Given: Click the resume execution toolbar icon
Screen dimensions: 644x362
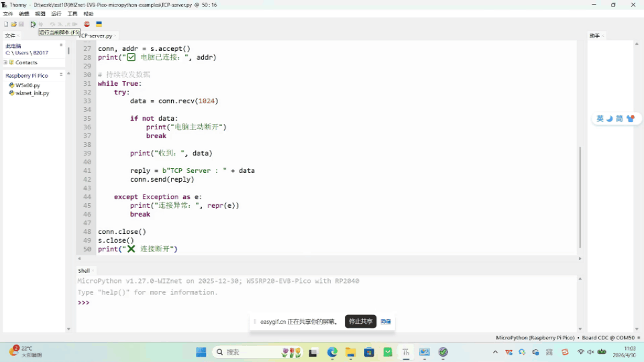Looking at the screenshot, I should [74, 24].
